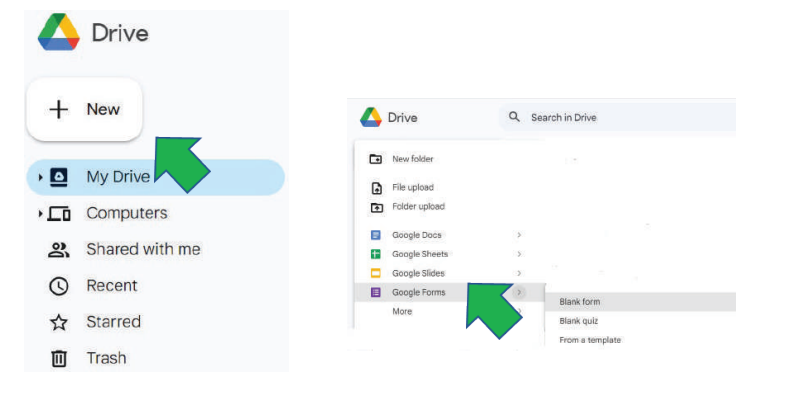Select Blank form from the submenu

[580, 302]
